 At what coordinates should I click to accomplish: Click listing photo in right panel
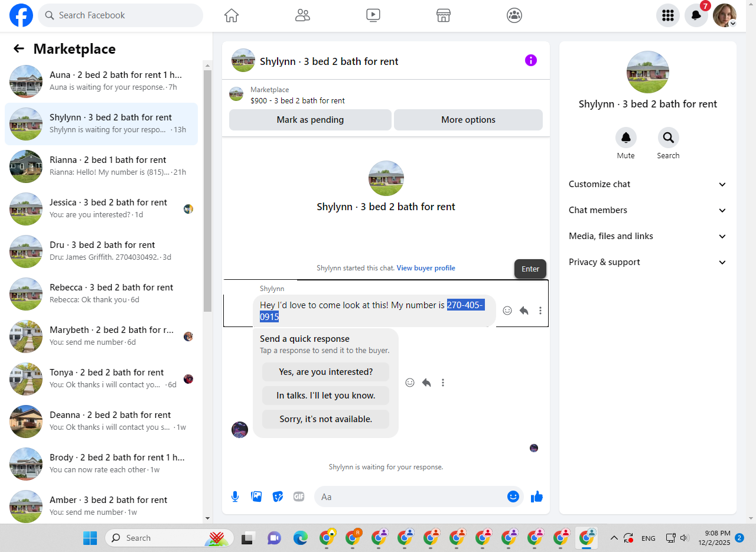click(x=648, y=72)
